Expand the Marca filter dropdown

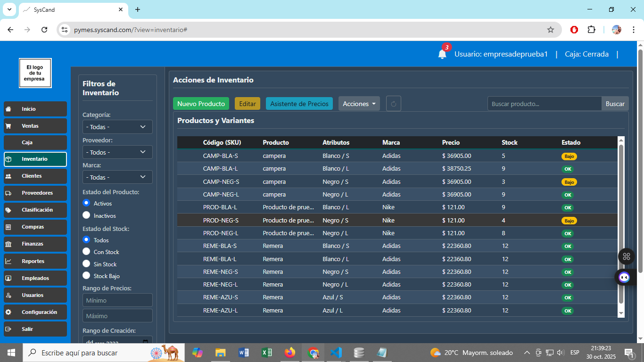tap(117, 177)
